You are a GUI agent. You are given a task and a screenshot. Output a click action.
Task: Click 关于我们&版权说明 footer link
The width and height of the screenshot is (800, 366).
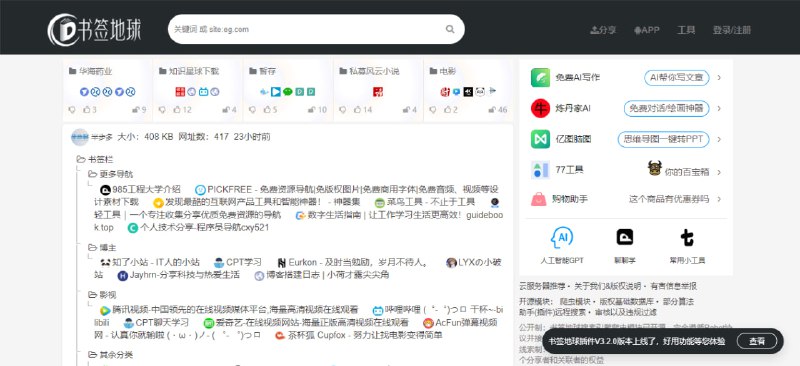(x=608, y=286)
